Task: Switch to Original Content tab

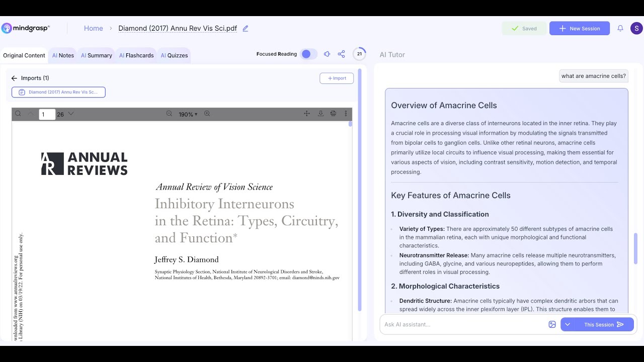Action: (24, 55)
